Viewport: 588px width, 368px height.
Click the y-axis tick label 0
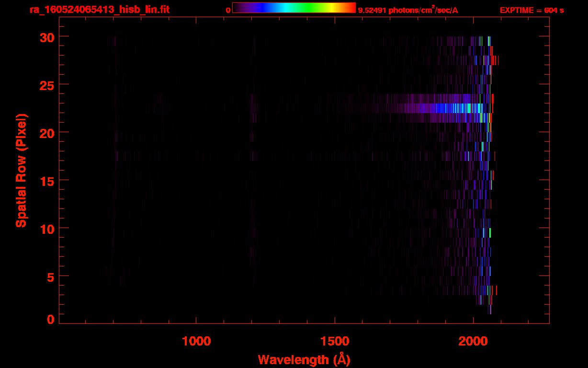coord(50,319)
